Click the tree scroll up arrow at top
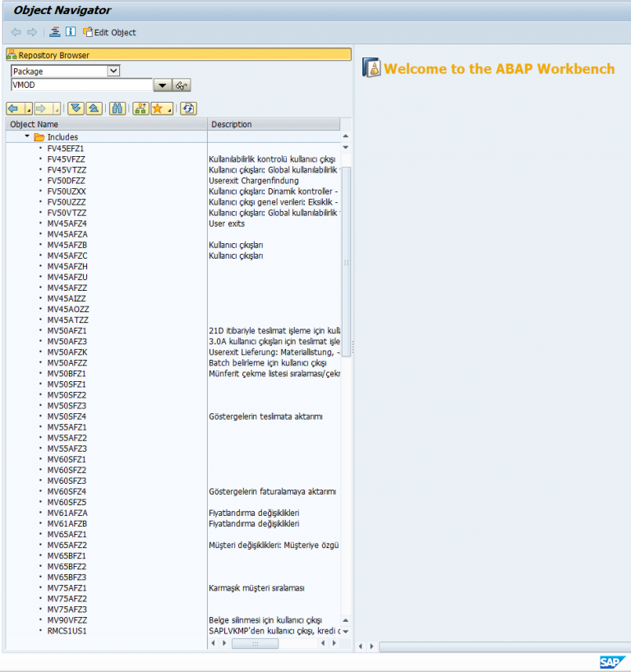The width and height of the screenshot is (631, 672). click(346, 136)
